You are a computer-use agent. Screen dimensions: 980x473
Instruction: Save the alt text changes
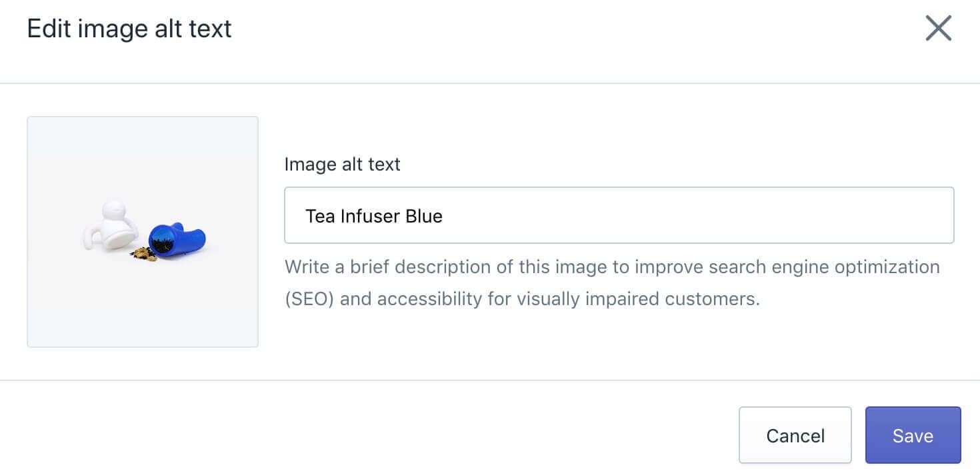tap(913, 435)
